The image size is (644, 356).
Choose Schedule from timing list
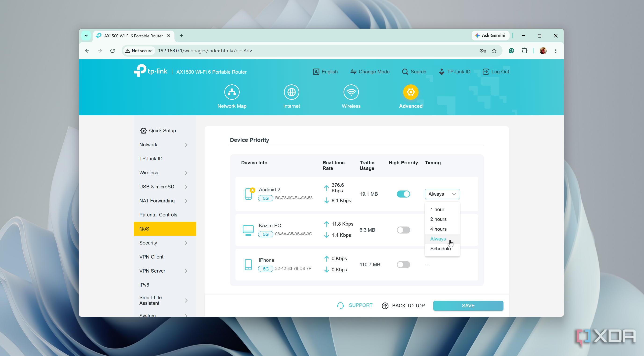(442, 248)
